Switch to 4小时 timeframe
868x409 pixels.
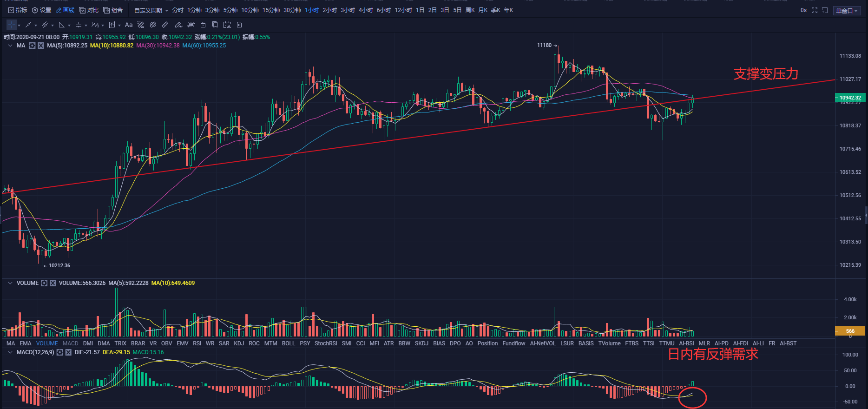tap(366, 10)
